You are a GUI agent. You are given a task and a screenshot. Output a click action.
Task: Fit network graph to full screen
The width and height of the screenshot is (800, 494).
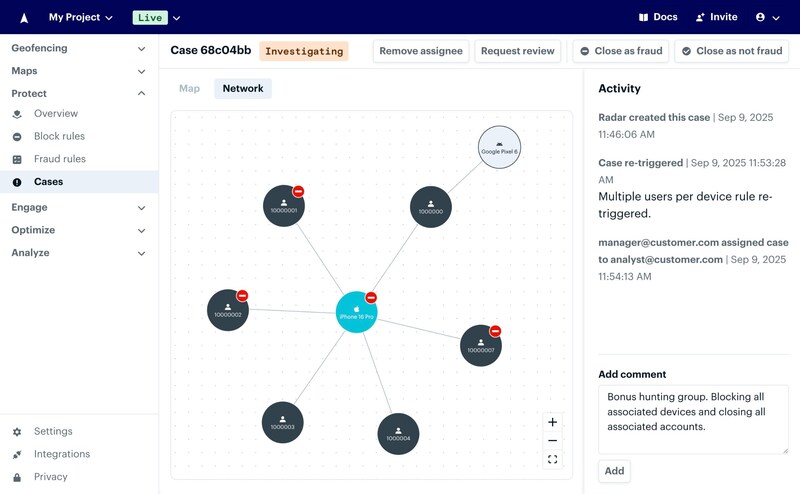pyautogui.click(x=552, y=460)
